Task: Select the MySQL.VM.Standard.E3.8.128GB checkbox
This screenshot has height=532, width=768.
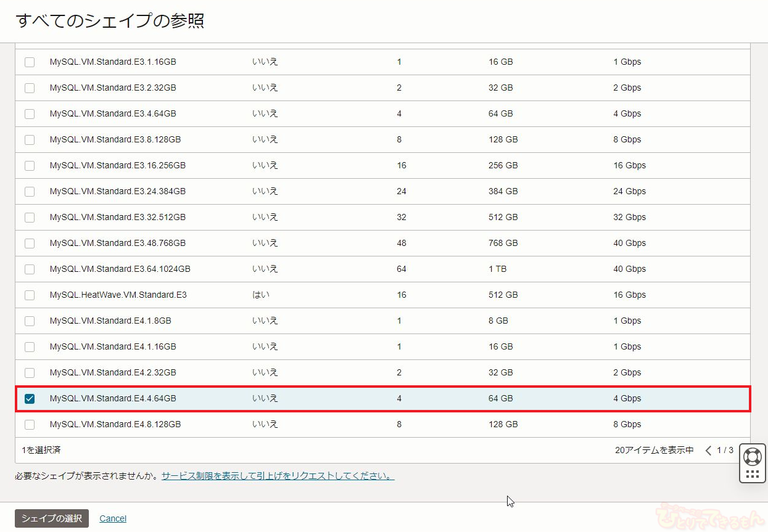Action: pos(30,140)
